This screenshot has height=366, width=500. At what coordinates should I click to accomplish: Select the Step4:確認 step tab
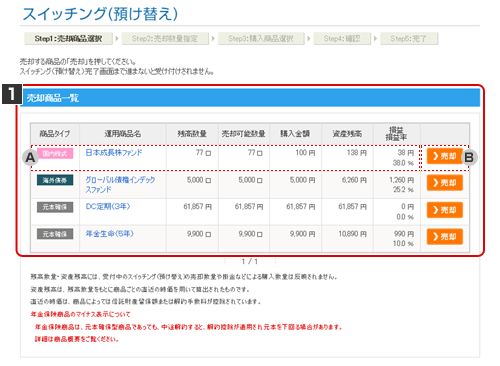342,39
